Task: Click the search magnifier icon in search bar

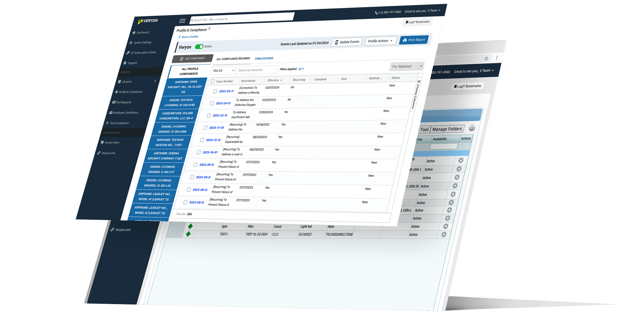Action: coord(192,20)
